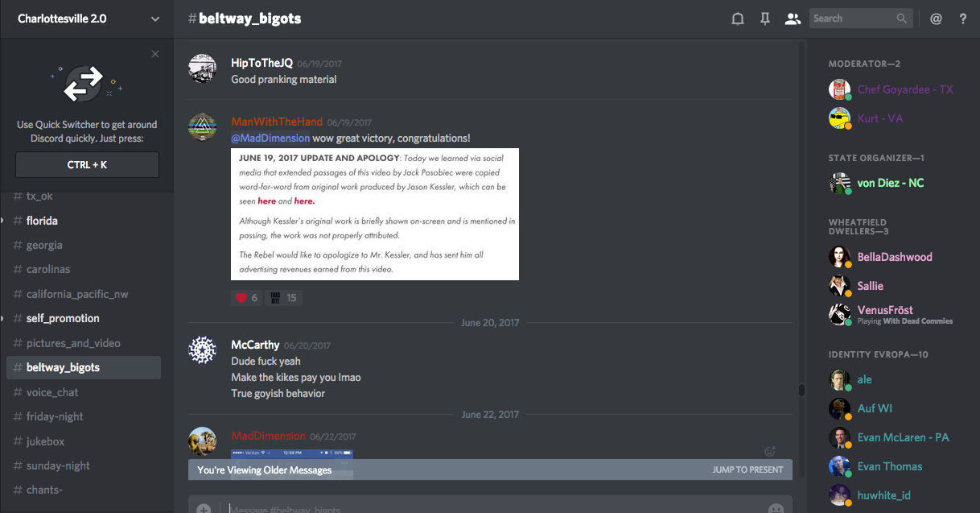This screenshot has height=513, width=980.
Task: Click the Search input field
Action: click(852, 19)
